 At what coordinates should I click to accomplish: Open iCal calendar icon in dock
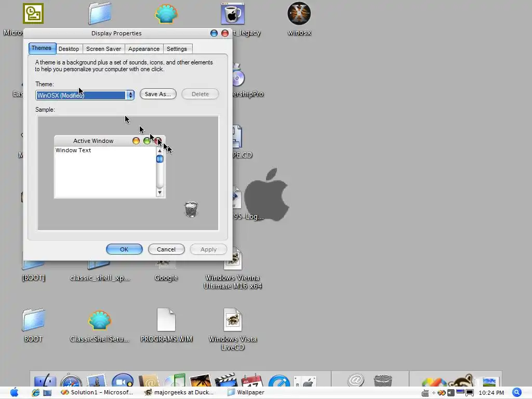[x=252, y=380]
